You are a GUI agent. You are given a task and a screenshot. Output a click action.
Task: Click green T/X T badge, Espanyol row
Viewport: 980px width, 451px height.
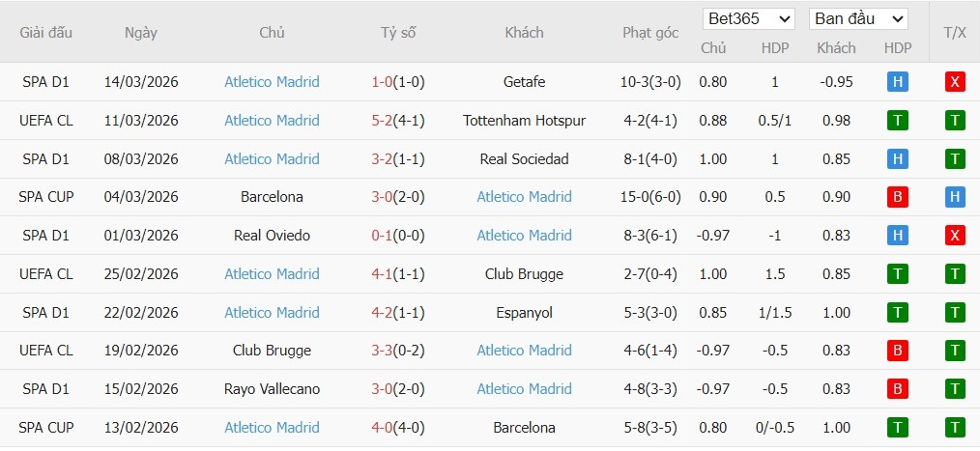(955, 313)
